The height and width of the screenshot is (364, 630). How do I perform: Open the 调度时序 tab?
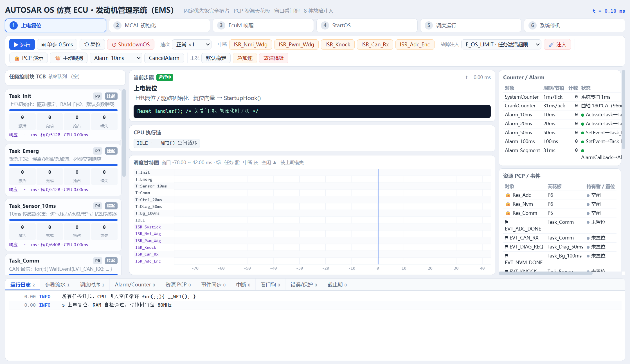[92, 285]
